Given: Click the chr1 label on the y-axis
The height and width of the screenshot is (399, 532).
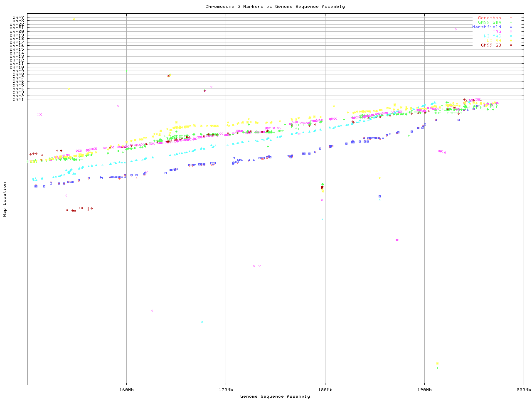Looking at the screenshot, I should click(18, 99).
